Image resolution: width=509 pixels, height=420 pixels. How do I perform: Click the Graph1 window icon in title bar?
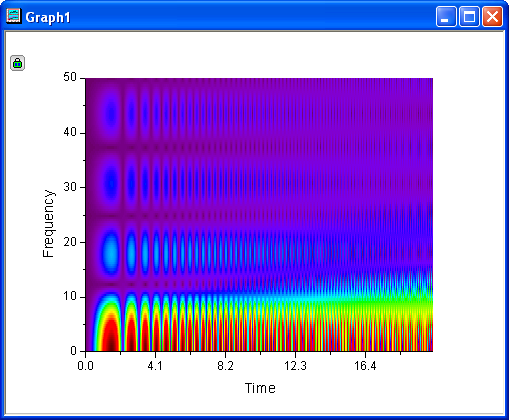click(x=13, y=16)
